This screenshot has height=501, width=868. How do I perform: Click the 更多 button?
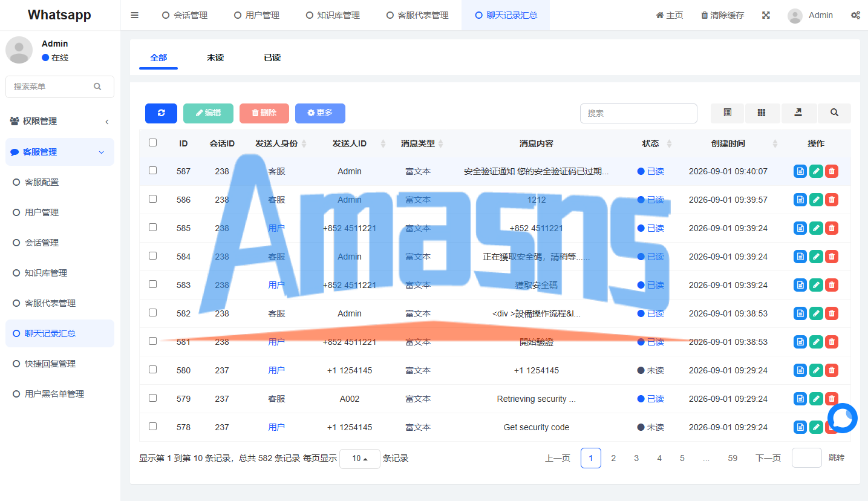click(x=320, y=113)
